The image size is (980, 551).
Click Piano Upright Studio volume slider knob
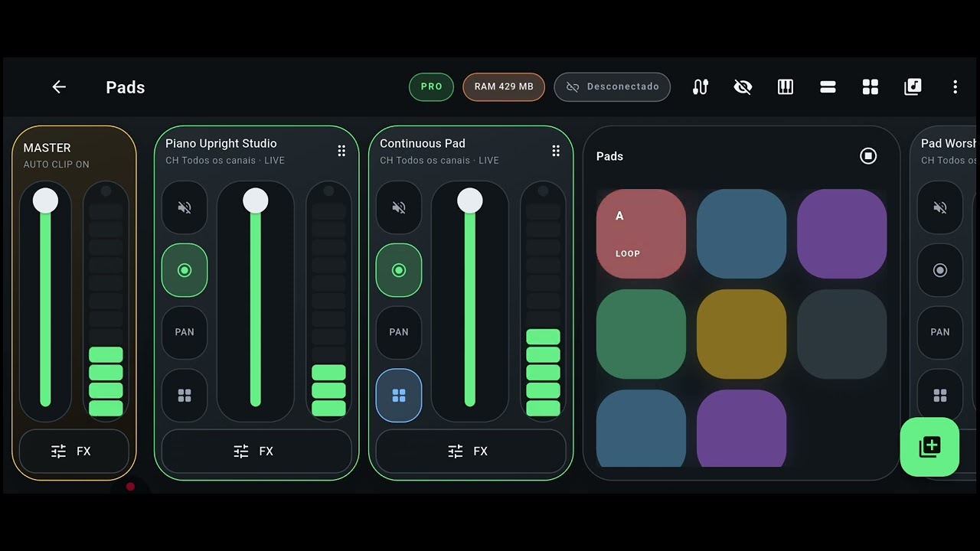tap(256, 201)
